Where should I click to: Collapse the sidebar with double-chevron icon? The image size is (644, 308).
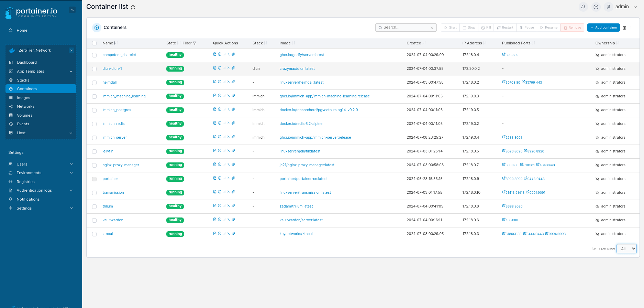[x=72, y=10]
